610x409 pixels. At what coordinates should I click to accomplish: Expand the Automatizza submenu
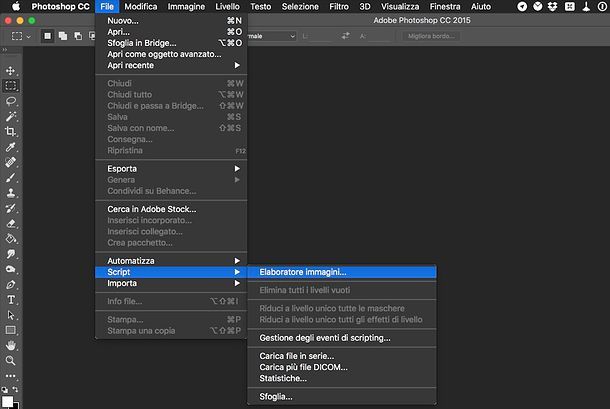tap(171, 261)
